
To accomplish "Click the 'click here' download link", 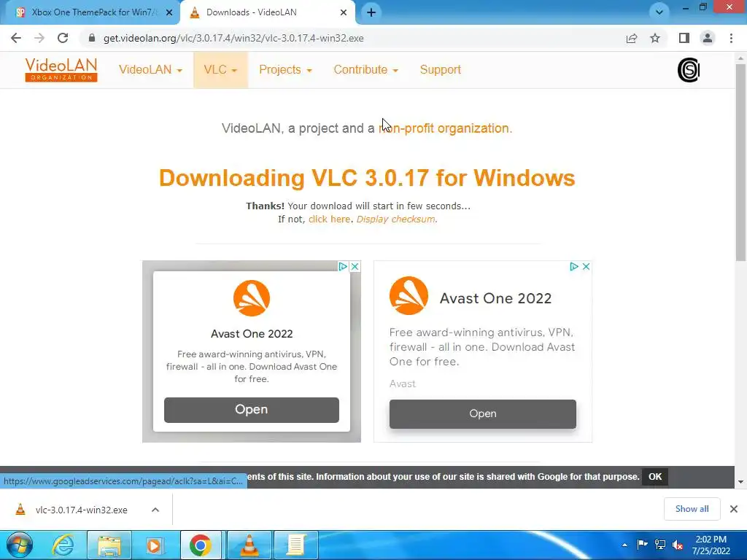I will (x=329, y=219).
